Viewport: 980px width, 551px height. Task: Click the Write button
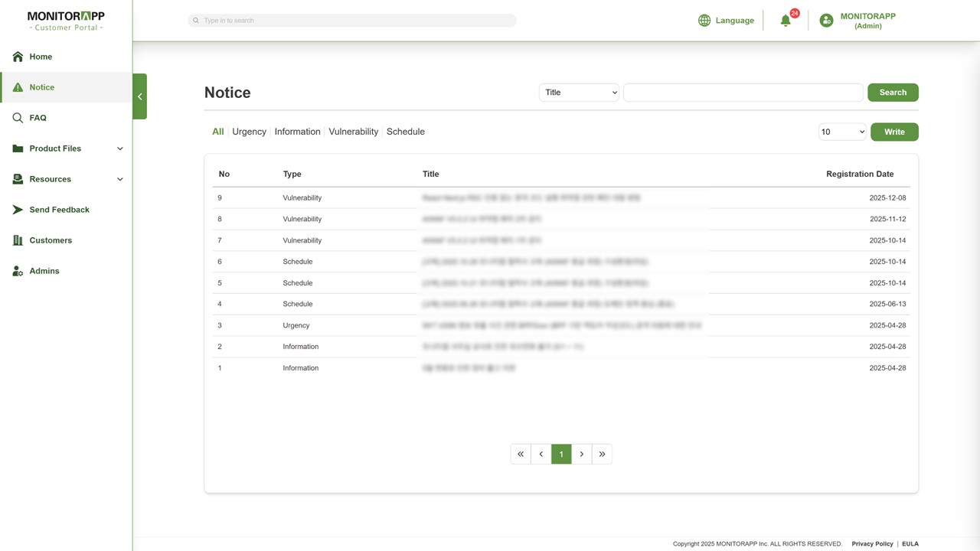pyautogui.click(x=894, y=132)
